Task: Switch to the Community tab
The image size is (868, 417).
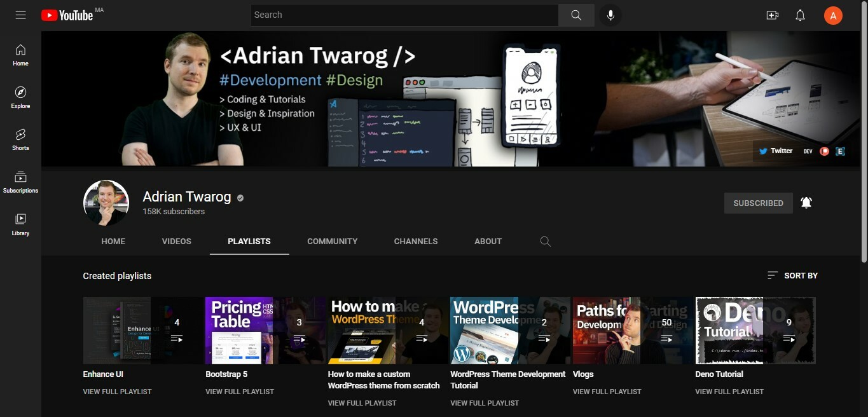Action: pyautogui.click(x=332, y=242)
